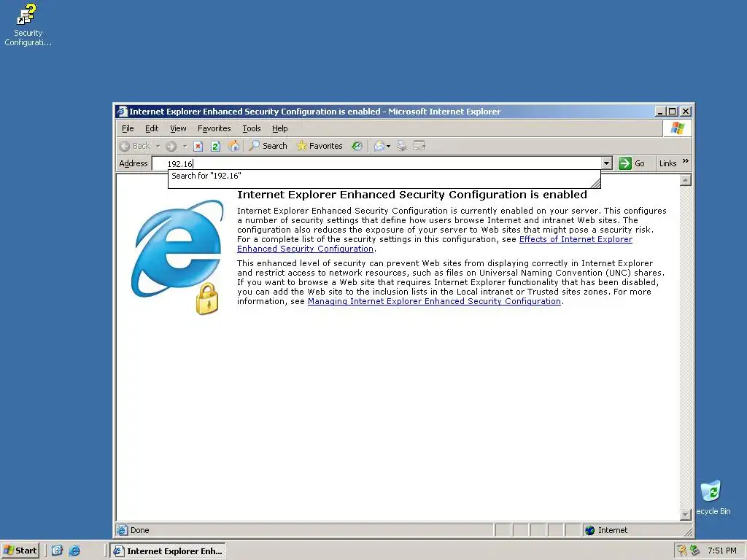Click the Internet Explorer taskbar button
Screen dimensions: 747x560
(x=168, y=551)
